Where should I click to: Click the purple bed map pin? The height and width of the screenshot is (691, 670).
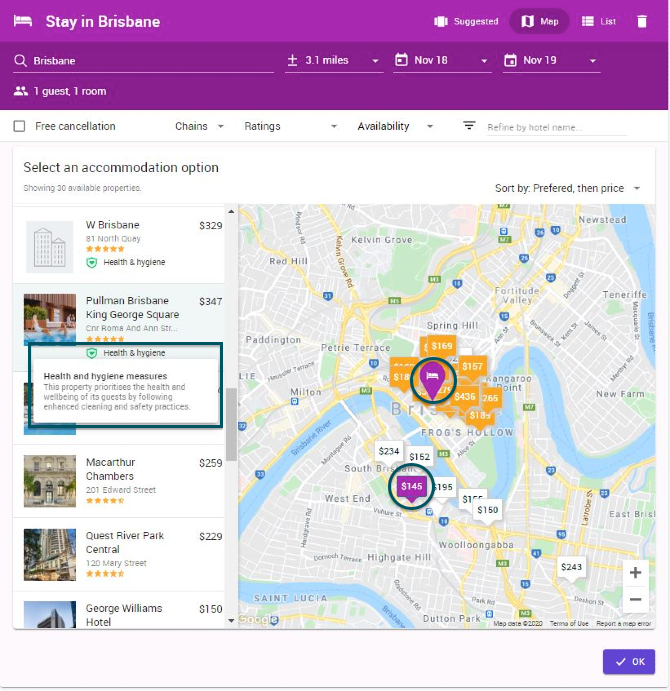(432, 379)
